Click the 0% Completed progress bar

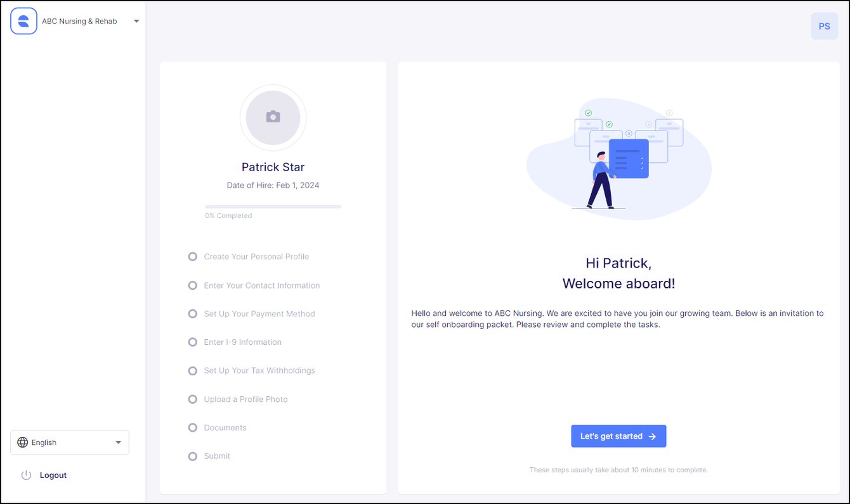(x=273, y=207)
